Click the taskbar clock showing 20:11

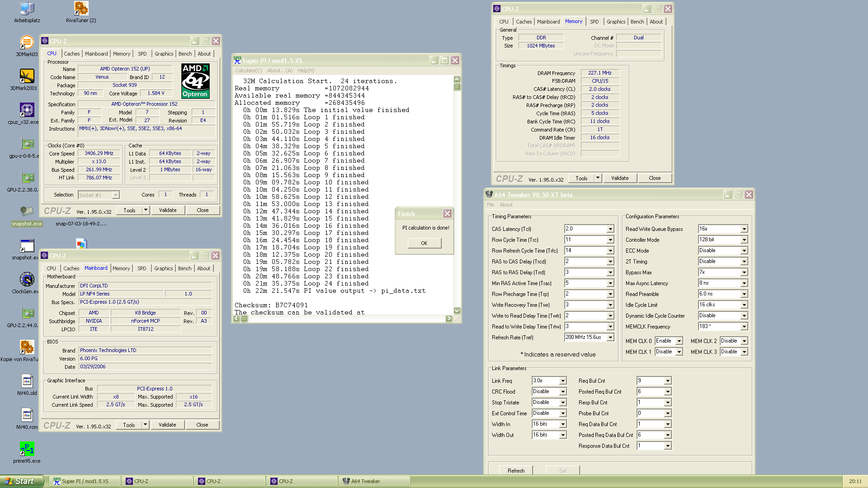coord(855,481)
